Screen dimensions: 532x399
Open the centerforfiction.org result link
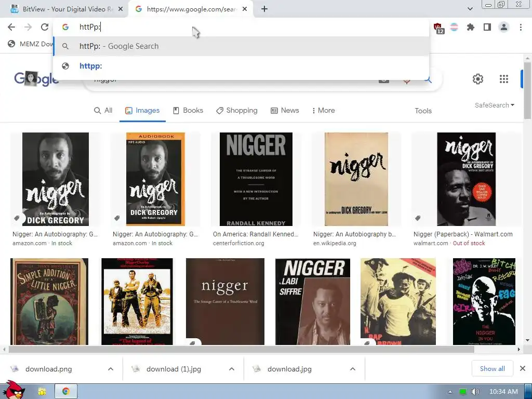[238, 243]
